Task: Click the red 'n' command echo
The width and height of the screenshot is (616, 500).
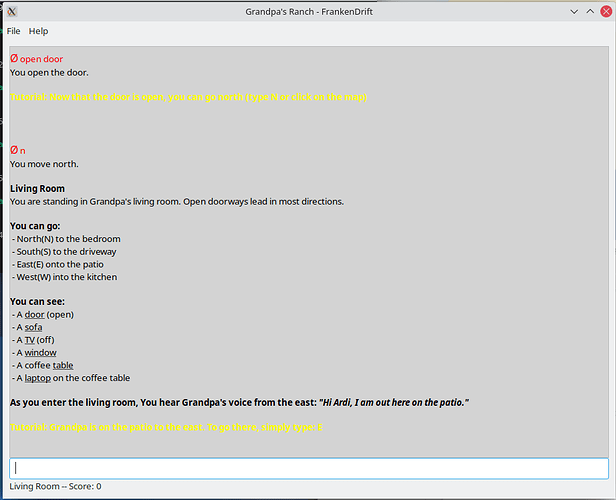Action: [x=22, y=151]
